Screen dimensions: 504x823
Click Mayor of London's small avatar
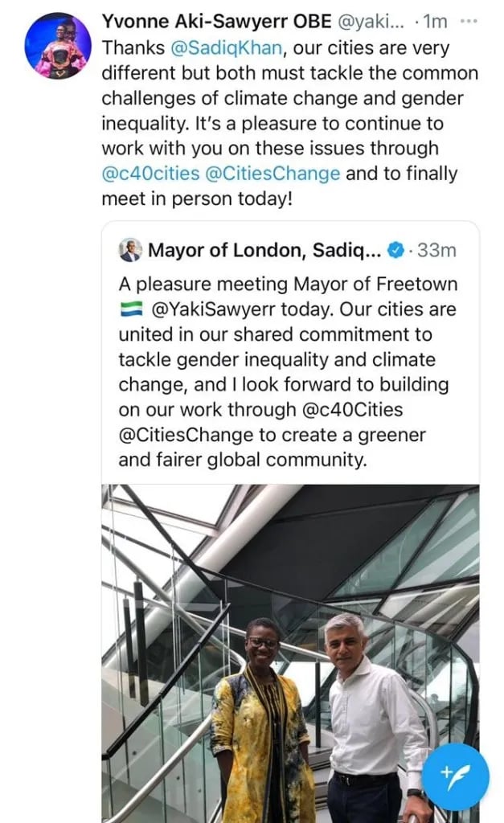click(129, 251)
